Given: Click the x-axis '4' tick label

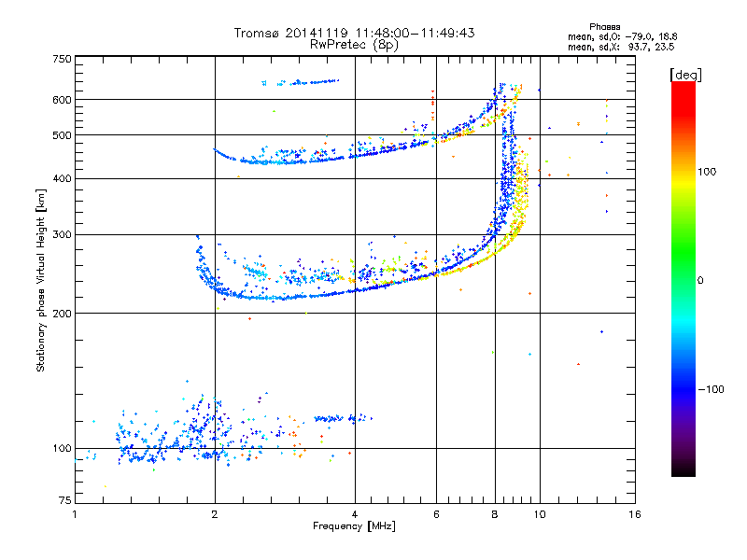Looking at the screenshot, I should tap(355, 514).
